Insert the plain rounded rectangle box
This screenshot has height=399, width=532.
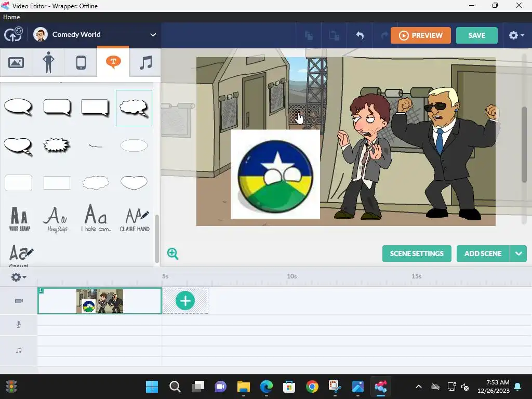(x=18, y=183)
